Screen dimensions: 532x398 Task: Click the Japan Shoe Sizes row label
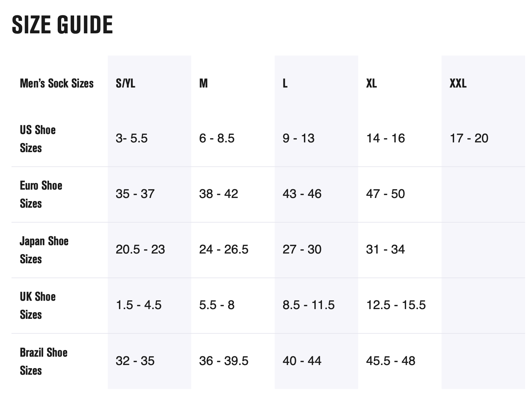(x=44, y=250)
